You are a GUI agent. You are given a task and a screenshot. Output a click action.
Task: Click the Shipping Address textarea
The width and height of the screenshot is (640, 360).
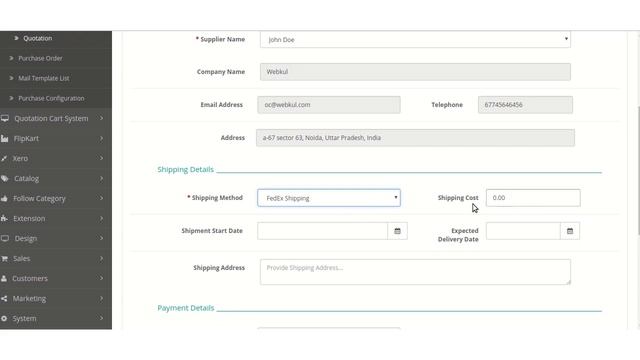pos(415,272)
